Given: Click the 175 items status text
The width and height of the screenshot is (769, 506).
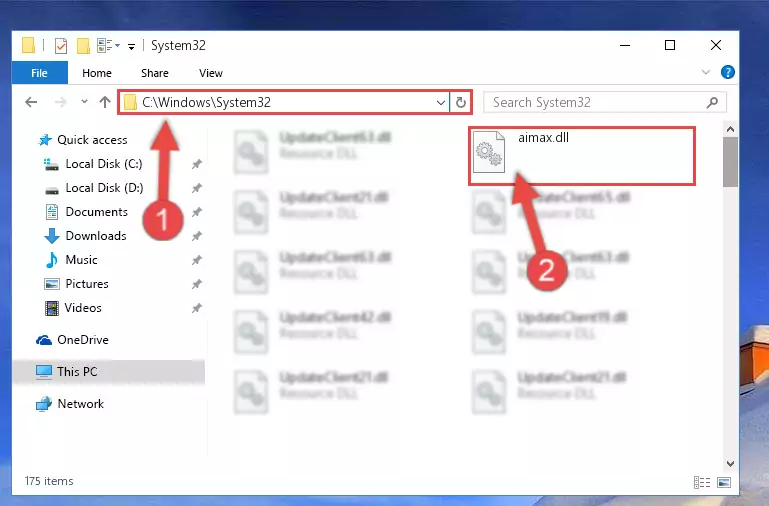Looking at the screenshot, I should click(x=49, y=481).
